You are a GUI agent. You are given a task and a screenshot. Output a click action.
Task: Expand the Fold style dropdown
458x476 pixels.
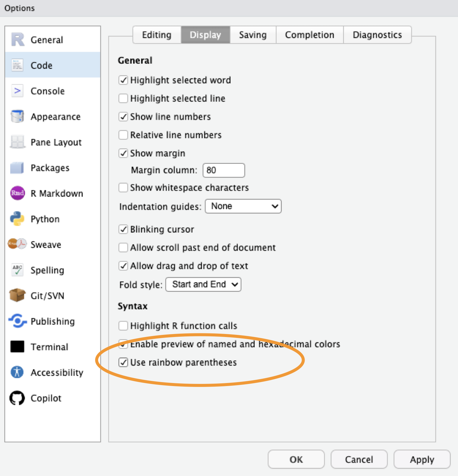(203, 285)
